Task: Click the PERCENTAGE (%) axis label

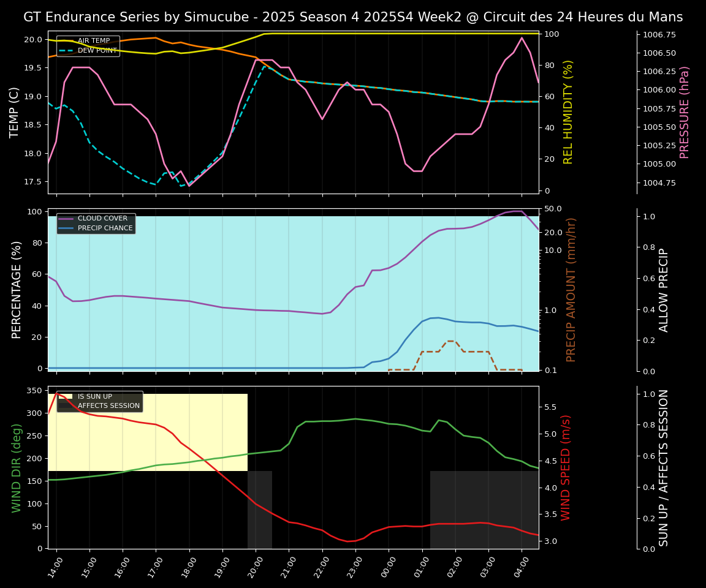Action: [x=17, y=290]
